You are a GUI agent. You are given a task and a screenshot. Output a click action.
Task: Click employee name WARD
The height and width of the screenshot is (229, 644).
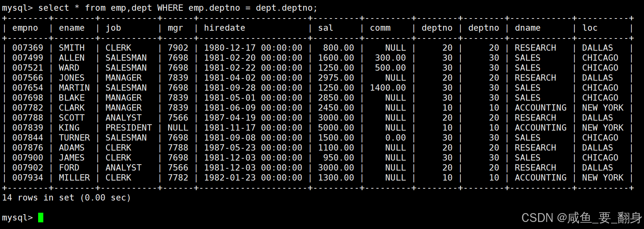[x=69, y=68]
